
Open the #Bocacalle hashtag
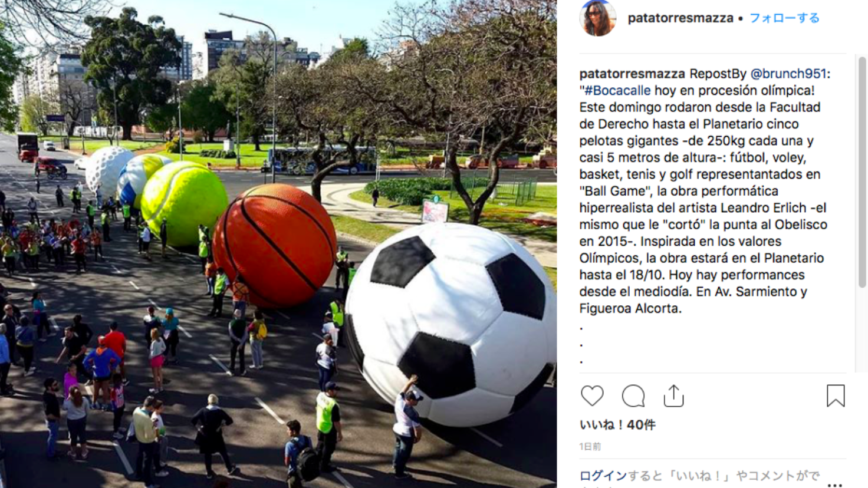pos(617,91)
